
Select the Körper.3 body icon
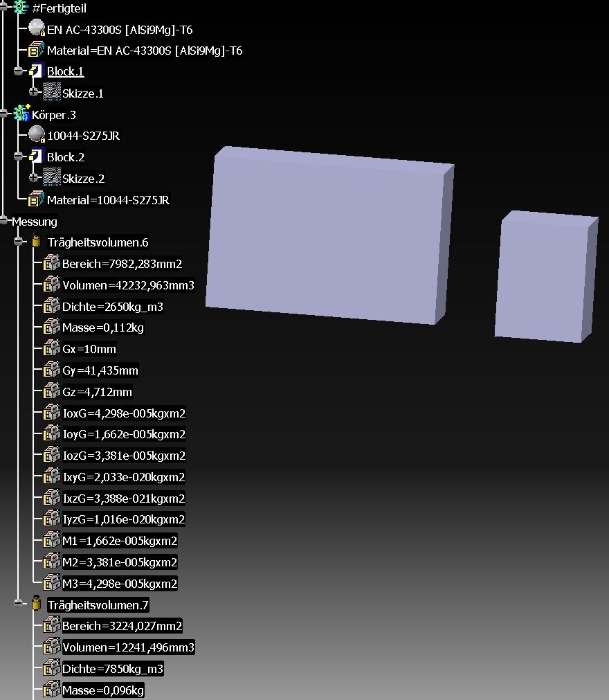pos(21,114)
